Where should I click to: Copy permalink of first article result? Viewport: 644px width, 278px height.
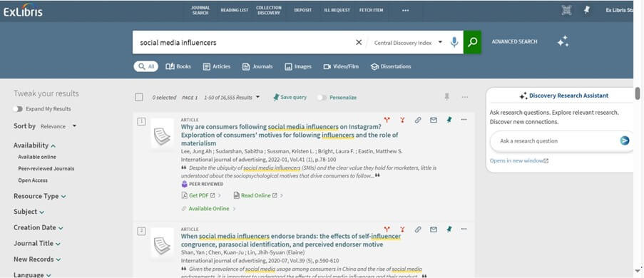coord(418,120)
